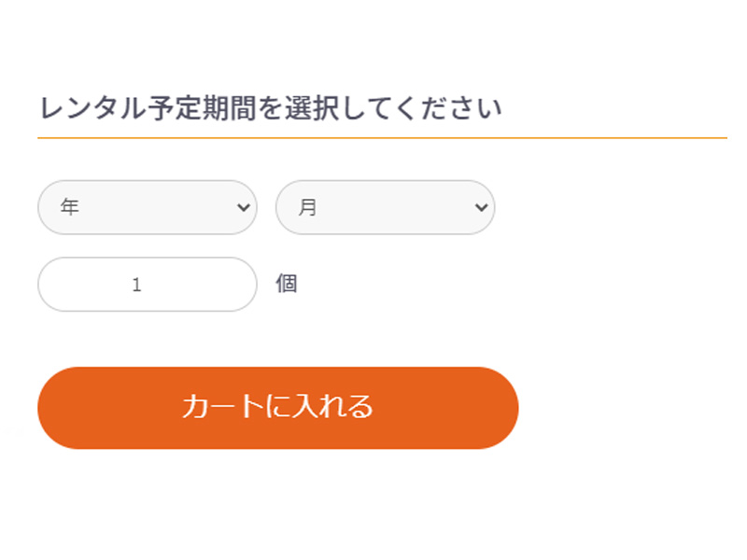Image resolution: width=747 pixels, height=560 pixels.
Task: Click the chevron on the year selector
Action: [242, 206]
